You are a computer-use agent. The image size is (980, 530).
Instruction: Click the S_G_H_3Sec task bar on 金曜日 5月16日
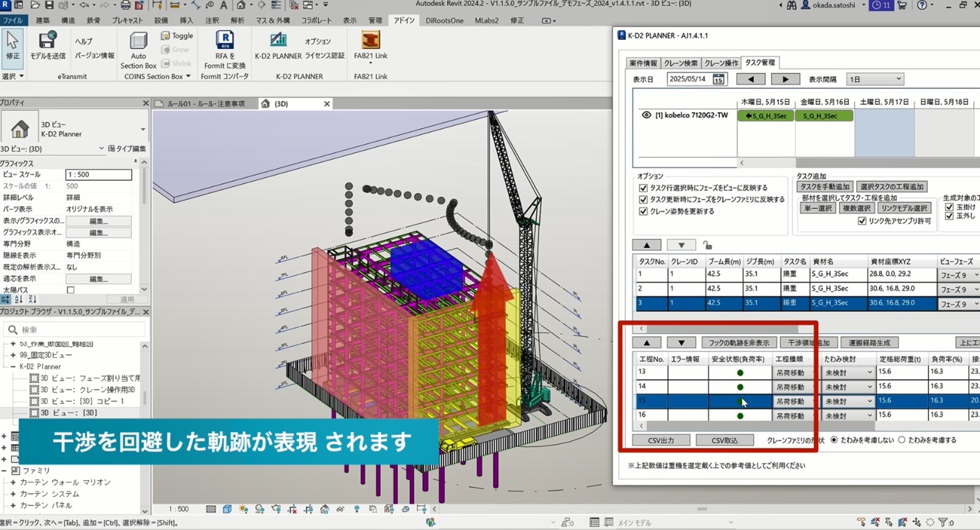(824, 115)
